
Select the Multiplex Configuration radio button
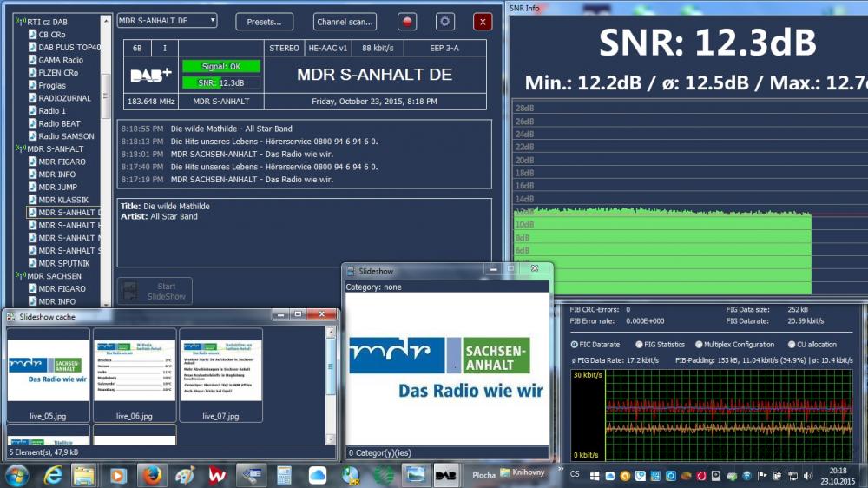point(699,345)
